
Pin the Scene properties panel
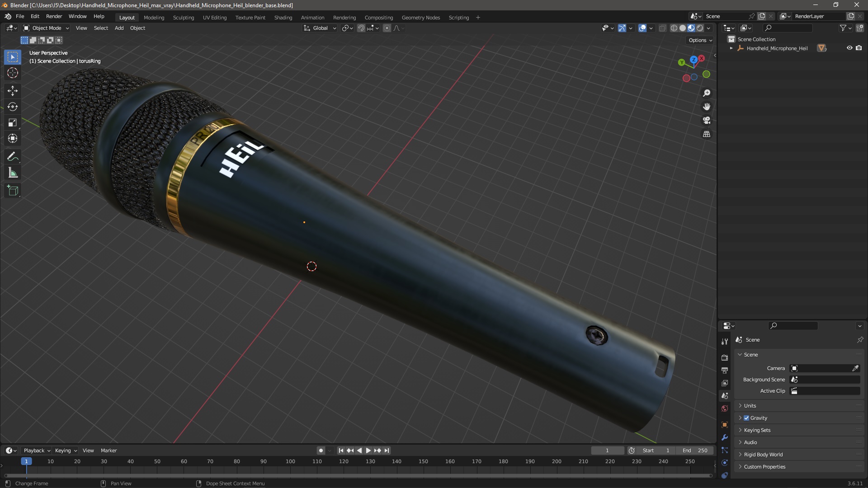[x=860, y=340]
